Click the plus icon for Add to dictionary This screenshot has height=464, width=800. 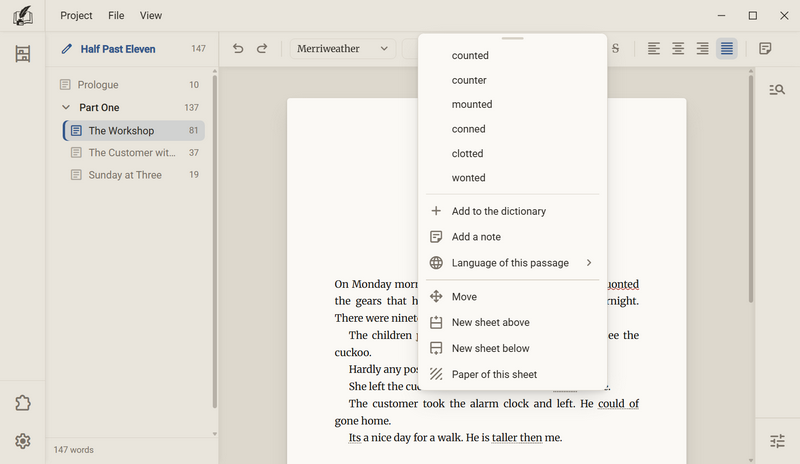pos(436,211)
